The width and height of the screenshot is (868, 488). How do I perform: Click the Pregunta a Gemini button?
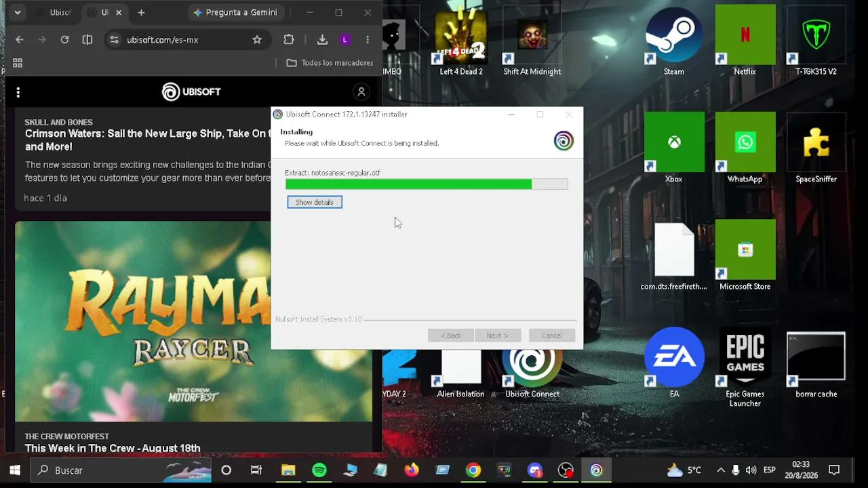[x=235, y=12]
